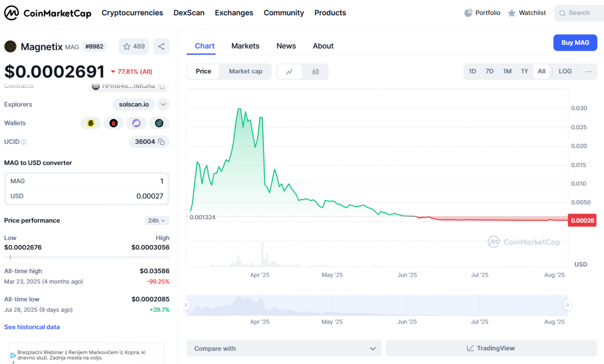The height and width of the screenshot is (364, 604).
Task: Open the 24h price performance dropdown
Action: coord(157,221)
